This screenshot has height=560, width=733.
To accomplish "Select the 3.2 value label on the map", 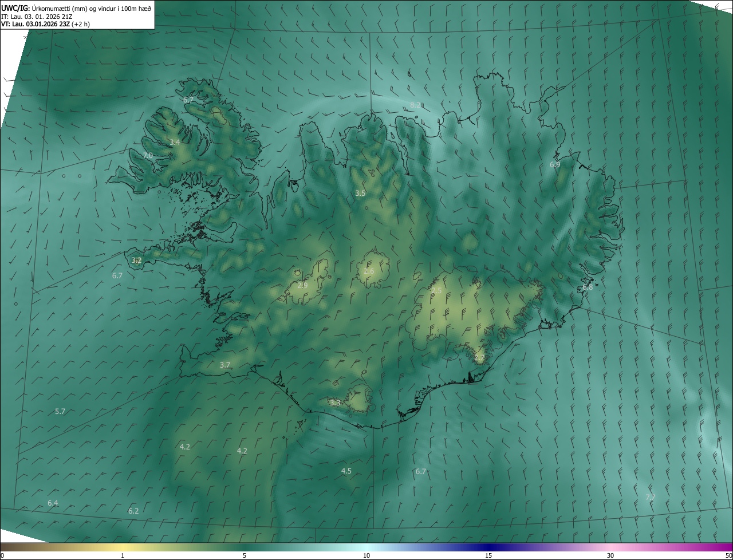I will tap(136, 260).
